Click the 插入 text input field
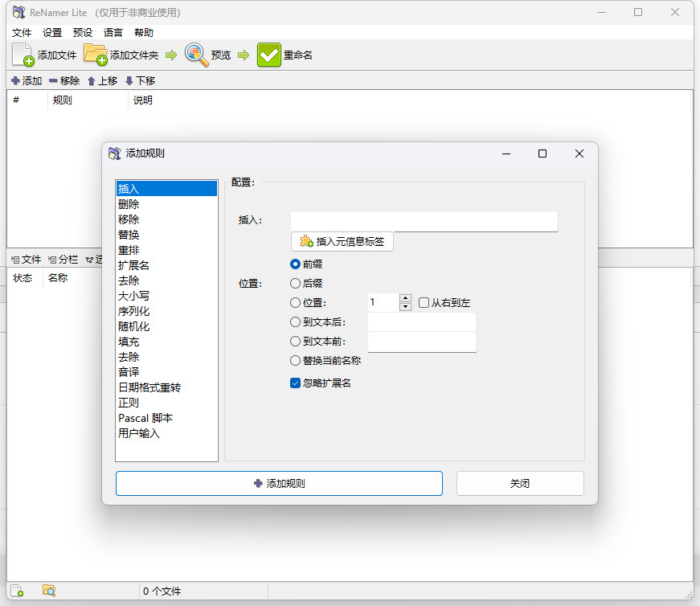Viewport: 700px width, 606px height. (x=424, y=221)
